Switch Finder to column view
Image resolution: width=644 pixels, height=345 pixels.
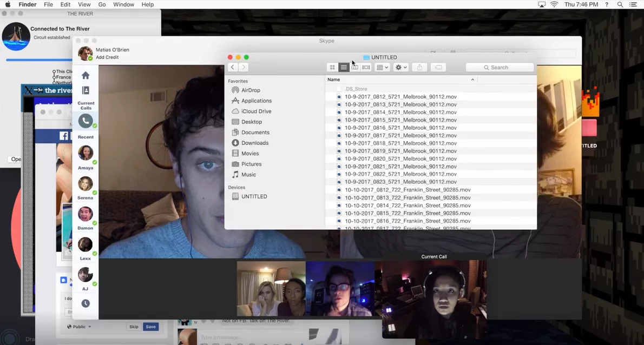(x=355, y=67)
